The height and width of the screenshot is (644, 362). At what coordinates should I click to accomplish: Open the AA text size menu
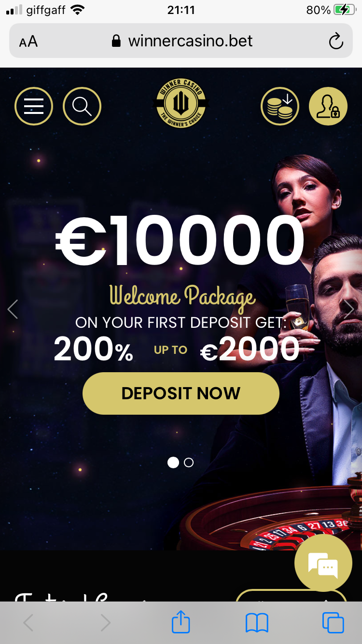tap(28, 42)
